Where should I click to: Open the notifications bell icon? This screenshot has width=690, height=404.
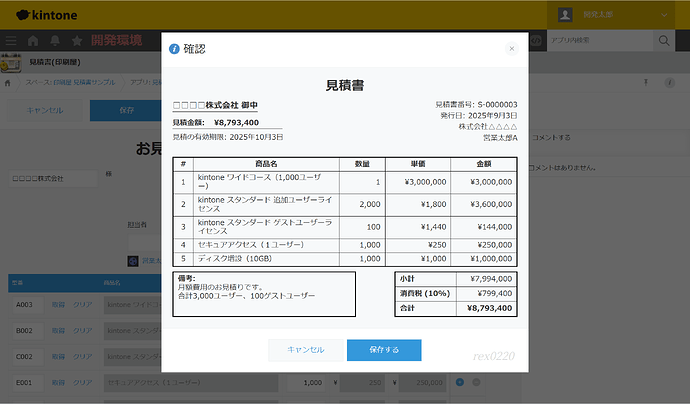pos(55,41)
